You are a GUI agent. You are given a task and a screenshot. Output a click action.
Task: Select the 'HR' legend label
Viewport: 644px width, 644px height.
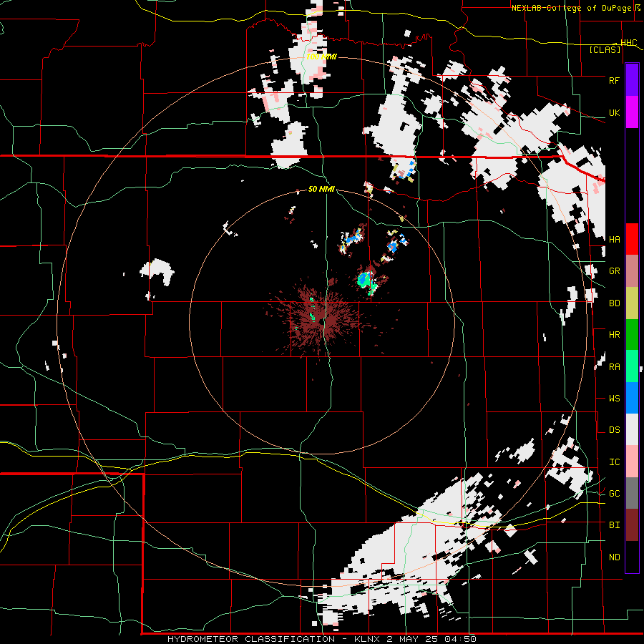(614, 335)
